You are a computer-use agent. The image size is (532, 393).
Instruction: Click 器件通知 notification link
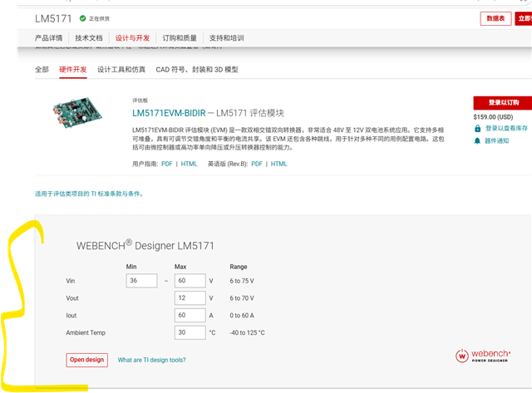coord(497,140)
